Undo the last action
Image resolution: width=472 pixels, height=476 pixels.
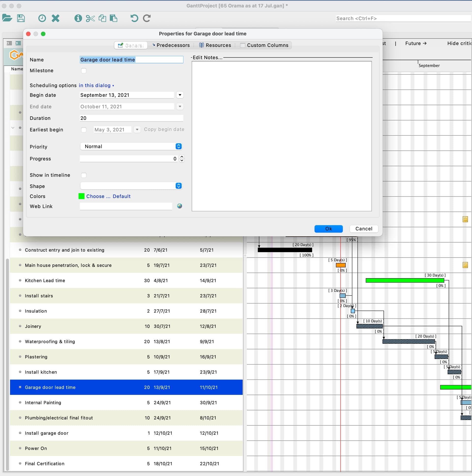point(134,18)
